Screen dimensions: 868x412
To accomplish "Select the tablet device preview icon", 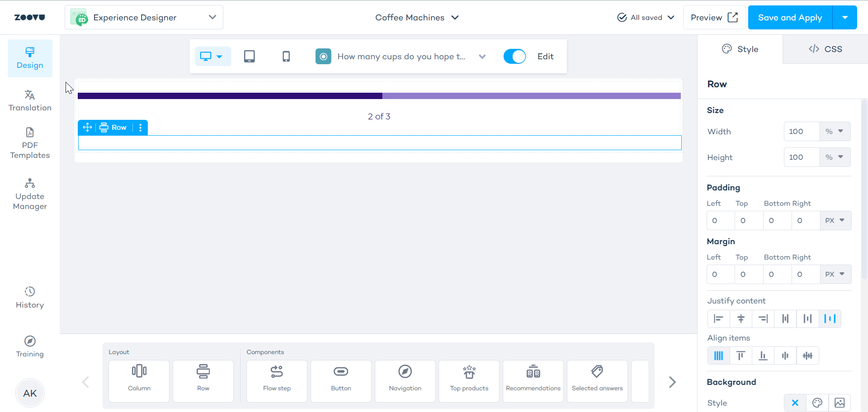I will coord(249,57).
